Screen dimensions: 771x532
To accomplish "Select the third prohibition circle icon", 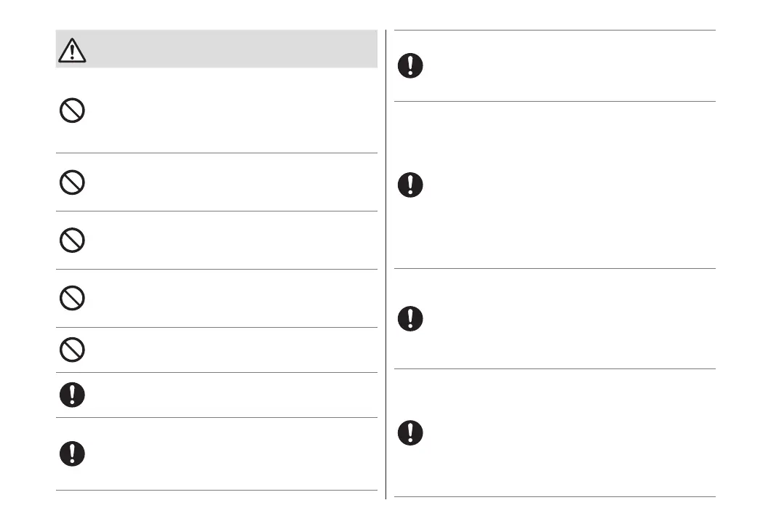I will point(73,240).
